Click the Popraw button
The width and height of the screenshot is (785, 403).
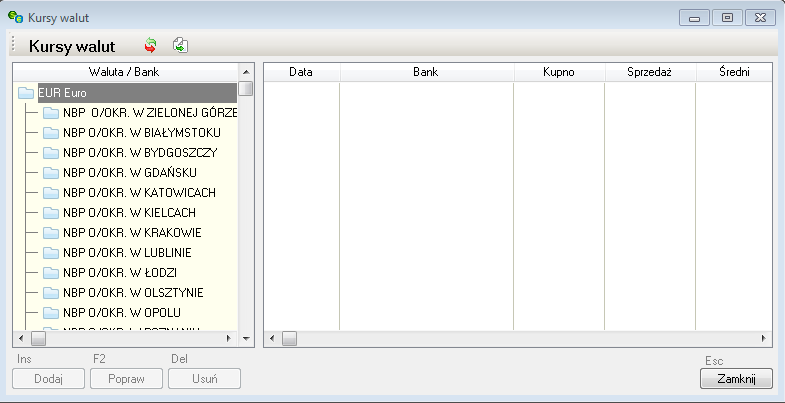coord(127,379)
